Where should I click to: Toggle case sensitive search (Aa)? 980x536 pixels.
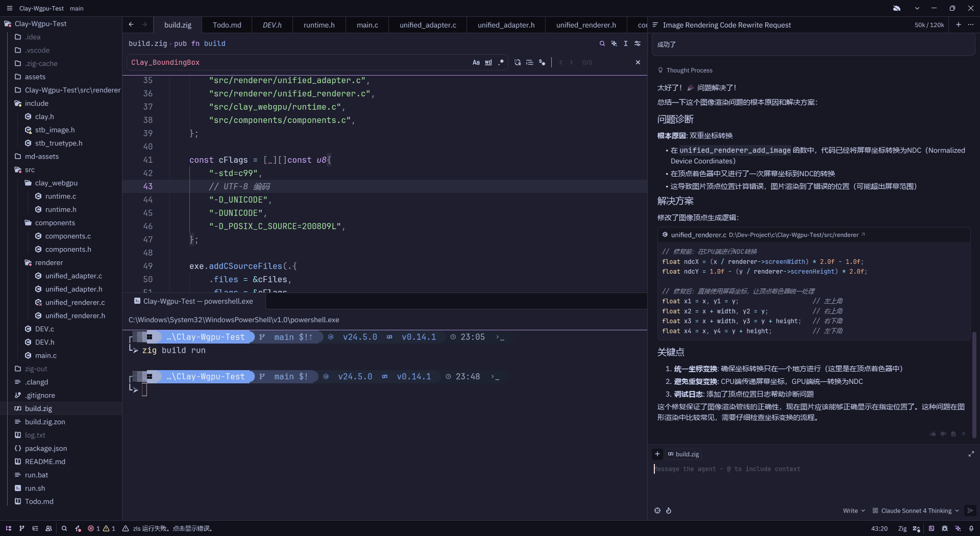[x=476, y=62]
